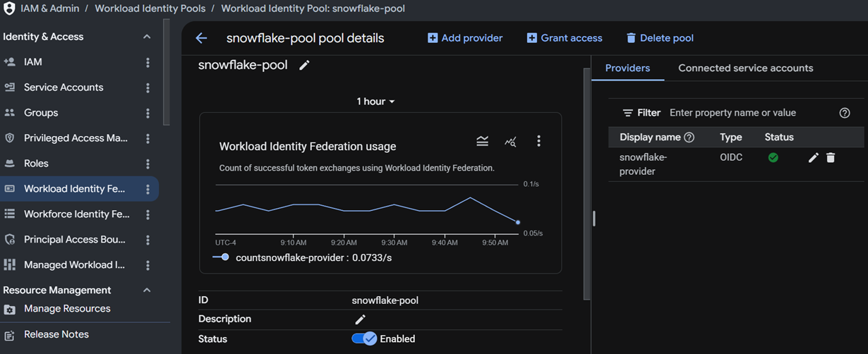Toggle chart legend icon in usage chart
The height and width of the screenshot is (354, 868).
pyautogui.click(x=482, y=141)
